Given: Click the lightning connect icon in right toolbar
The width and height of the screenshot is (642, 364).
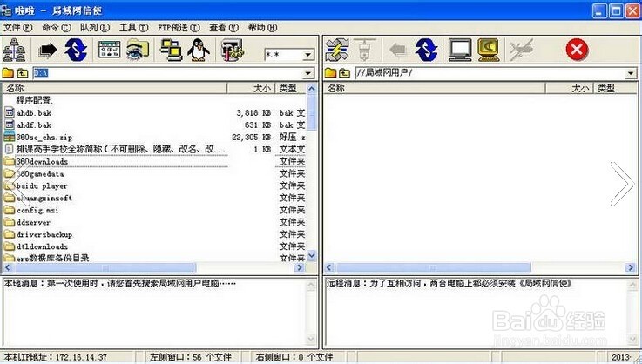Looking at the screenshot, I should pyautogui.click(x=337, y=50).
